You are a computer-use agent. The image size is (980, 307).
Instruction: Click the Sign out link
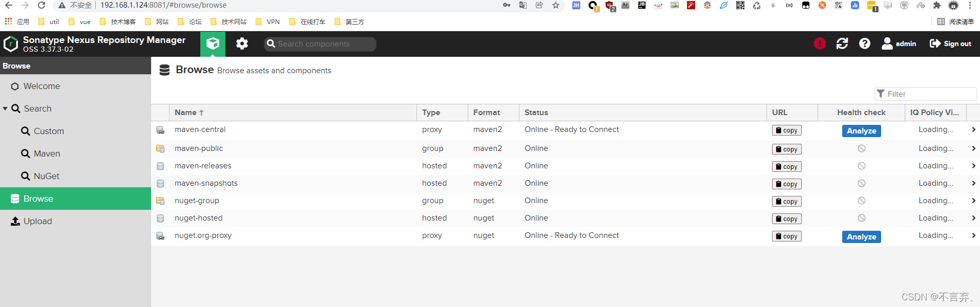(x=951, y=43)
